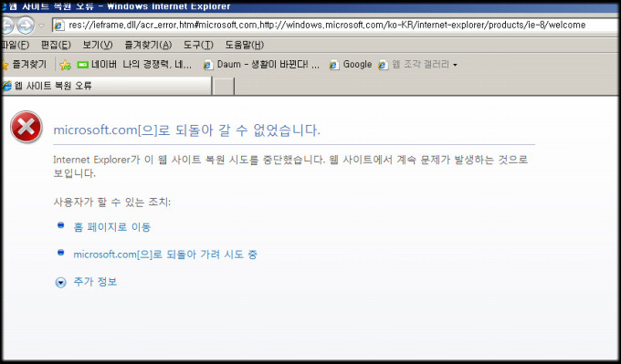Click the 네이버 green favicon
Viewport: 621px width, 364px height.
coord(82,65)
